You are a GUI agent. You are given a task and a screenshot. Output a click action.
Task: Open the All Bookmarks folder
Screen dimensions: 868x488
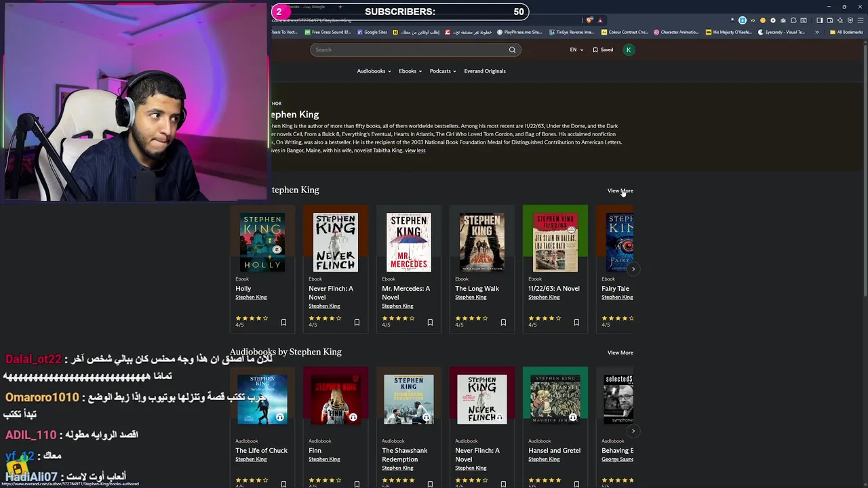[x=846, y=32]
